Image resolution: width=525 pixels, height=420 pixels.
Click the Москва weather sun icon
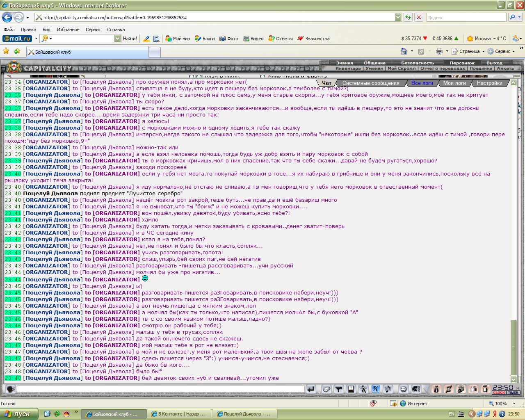tap(470, 39)
